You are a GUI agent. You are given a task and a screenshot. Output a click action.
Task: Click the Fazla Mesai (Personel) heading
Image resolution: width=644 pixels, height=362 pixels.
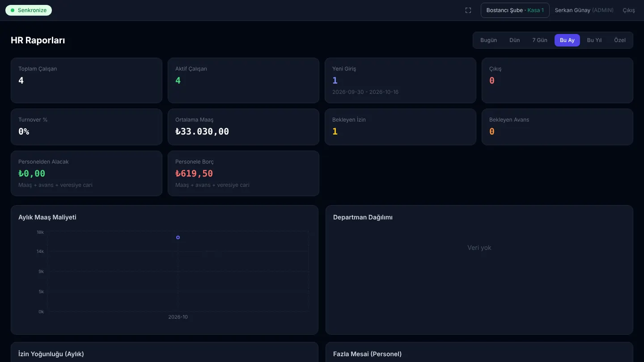[x=367, y=354]
